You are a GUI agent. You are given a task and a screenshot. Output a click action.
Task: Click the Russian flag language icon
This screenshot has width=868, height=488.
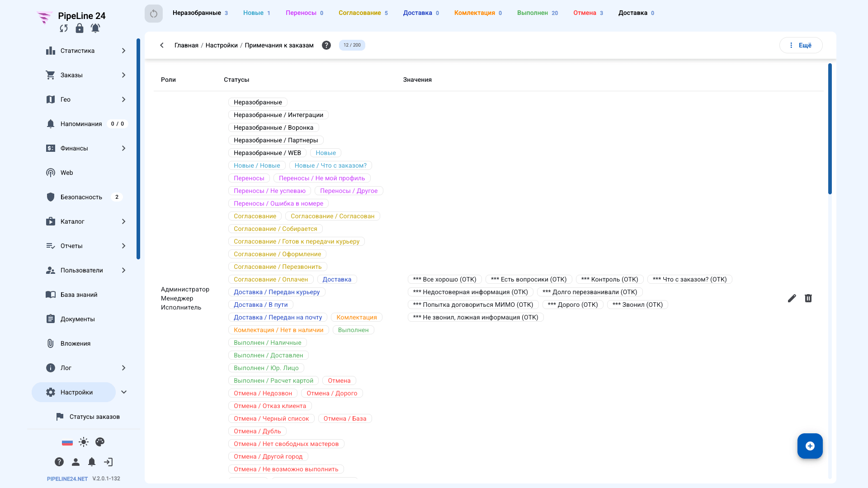67,442
